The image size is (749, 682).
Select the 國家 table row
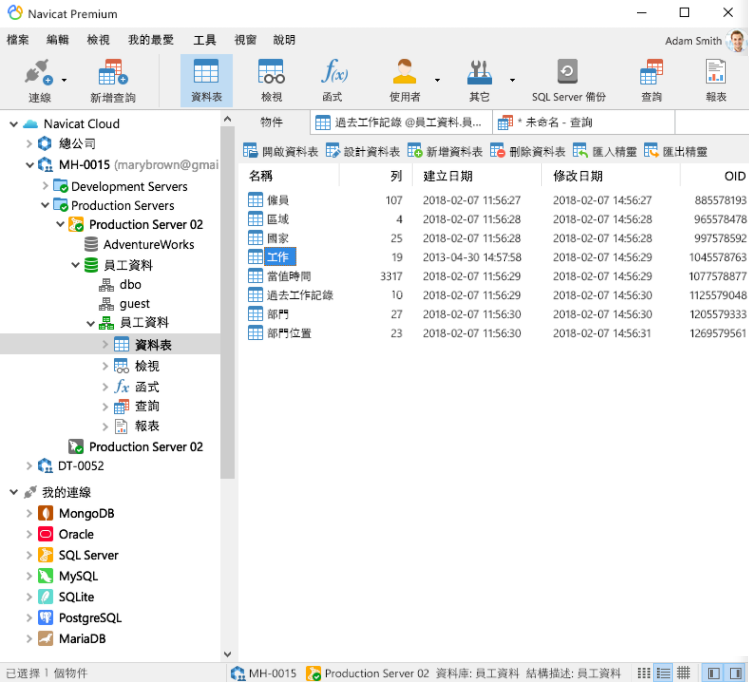coord(494,238)
